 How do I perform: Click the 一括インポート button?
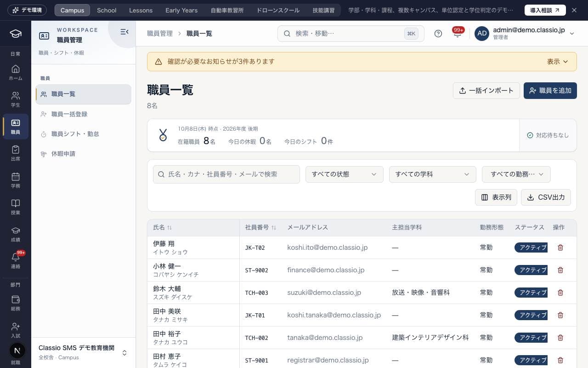click(x=486, y=91)
